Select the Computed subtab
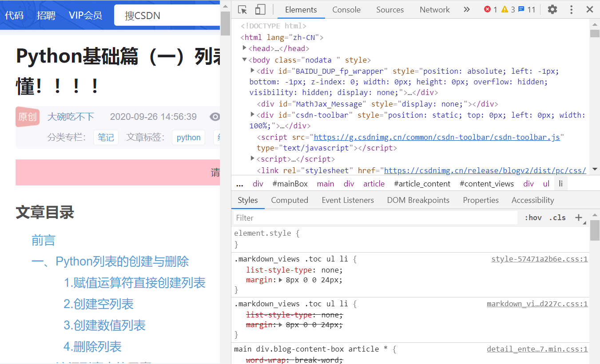The image size is (600, 364). tap(290, 200)
